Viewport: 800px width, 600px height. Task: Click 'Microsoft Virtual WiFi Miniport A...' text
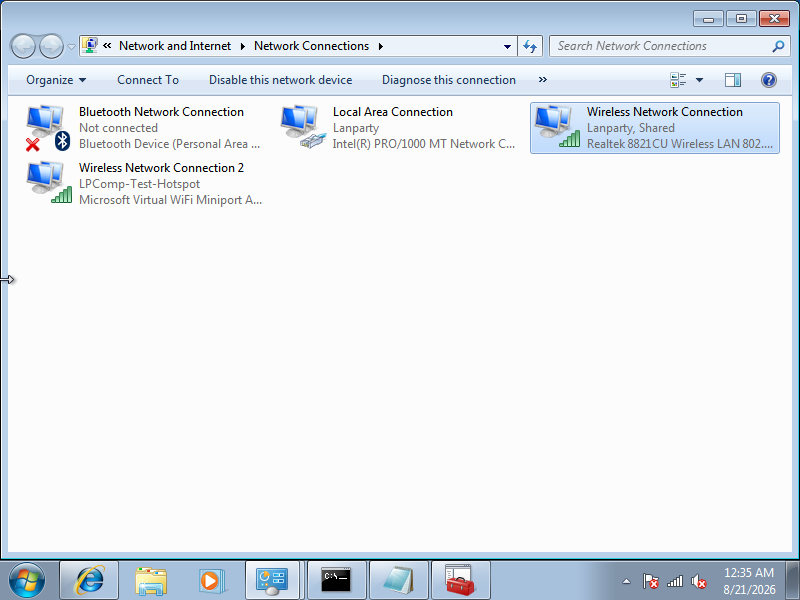pyautogui.click(x=170, y=200)
